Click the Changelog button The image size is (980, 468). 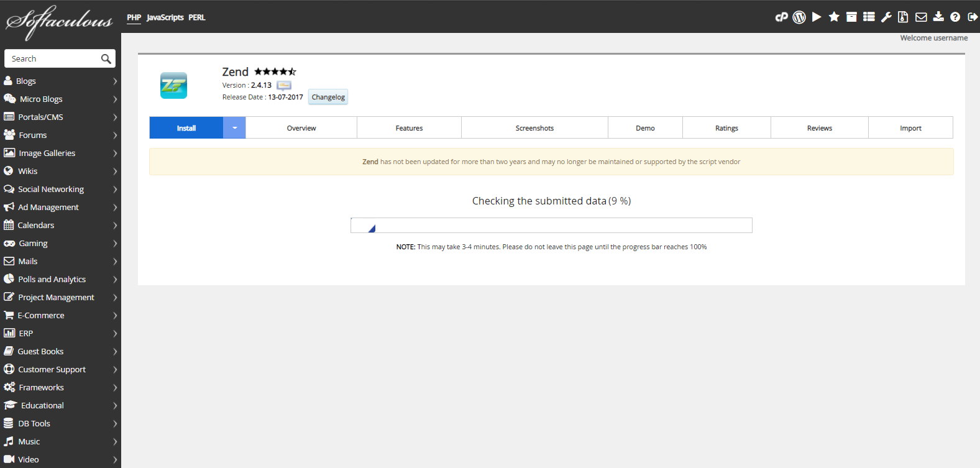pyautogui.click(x=328, y=97)
